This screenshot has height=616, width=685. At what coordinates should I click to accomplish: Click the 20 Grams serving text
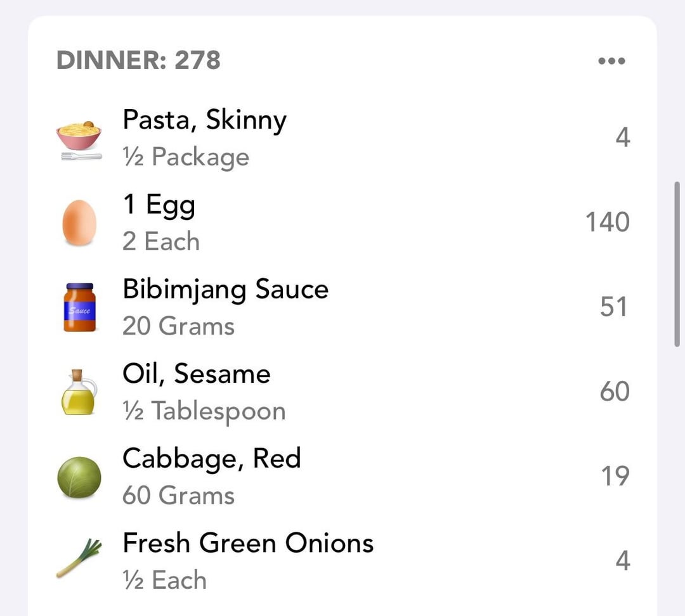[179, 326]
